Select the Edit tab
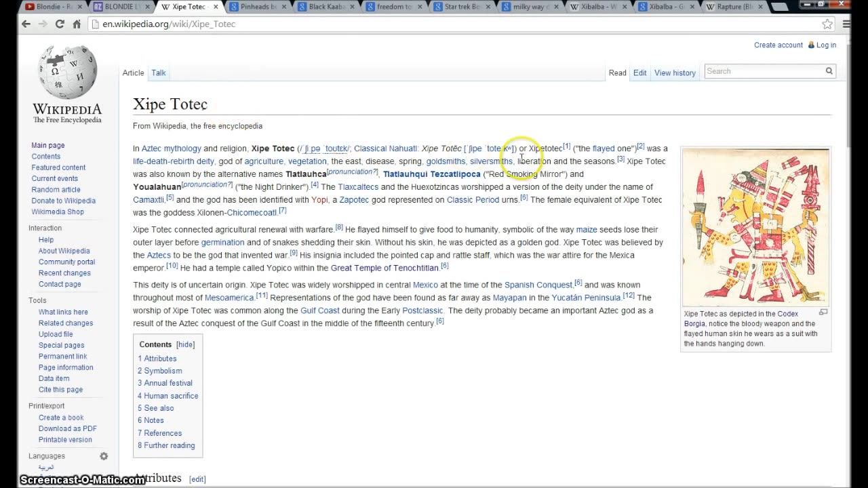The height and width of the screenshot is (488, 868). (639, 73)
